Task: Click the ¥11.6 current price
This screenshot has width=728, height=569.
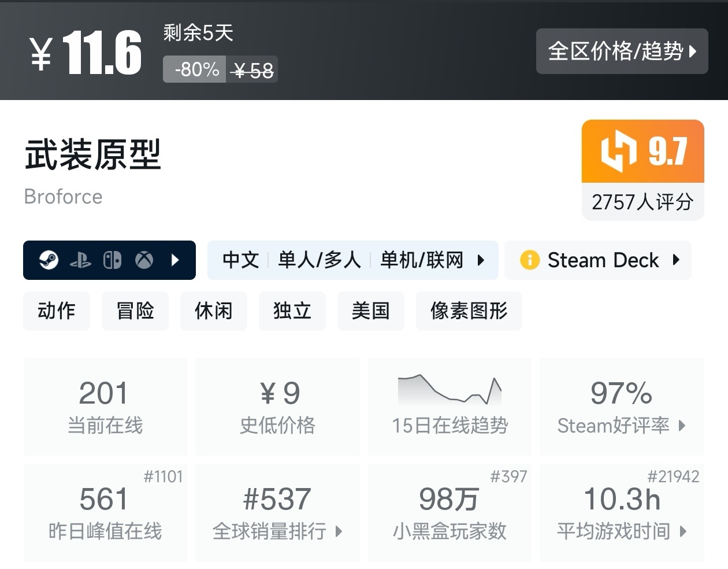Action: coord(86,53)
